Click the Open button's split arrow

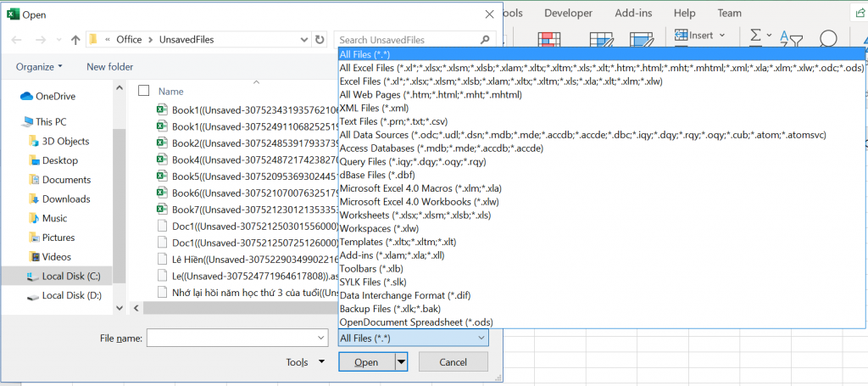click(401, 362)
